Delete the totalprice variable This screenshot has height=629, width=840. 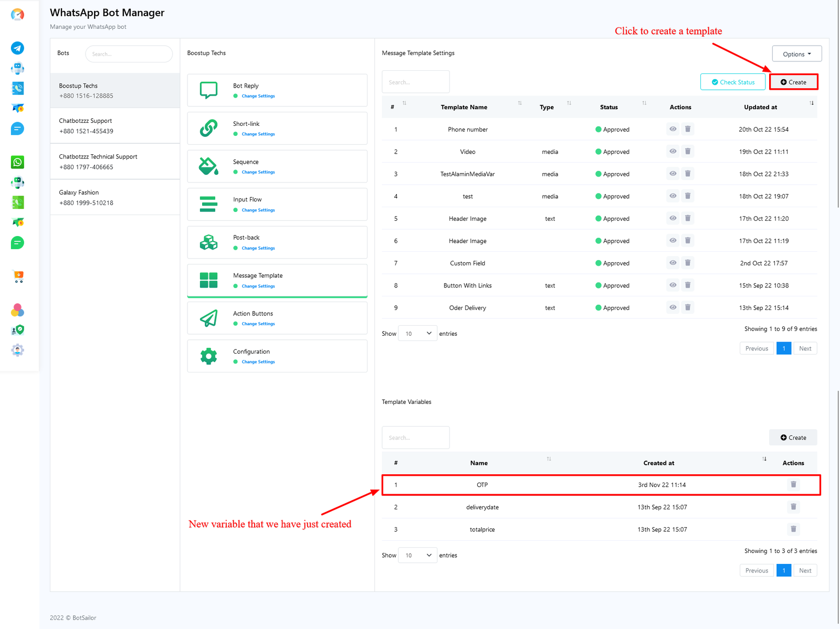(793, 529)
